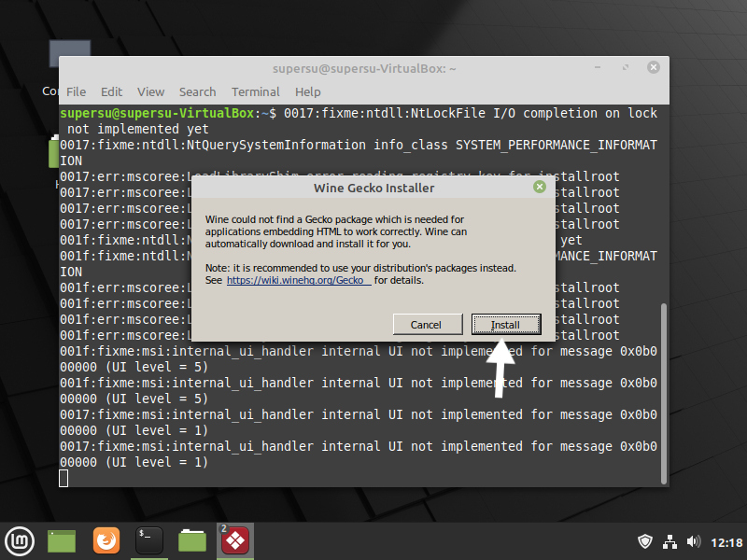Open the terminal Edit menu
Image resolution: width=747 pixels, height=560 pixels.
111,91
